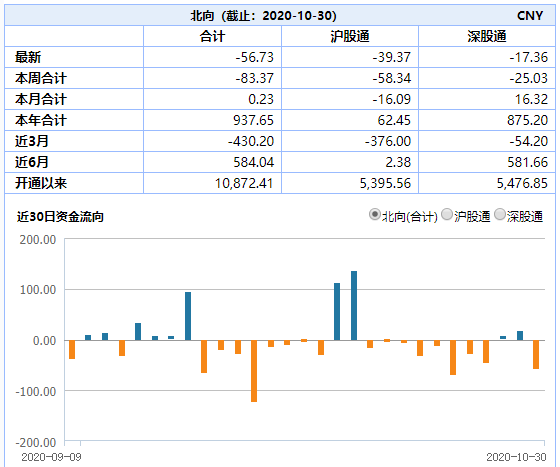Click the 近30日资金流向 chart title
Image resolution: width=560 pixels, height=467 pixels.
(x=60, y=217)
